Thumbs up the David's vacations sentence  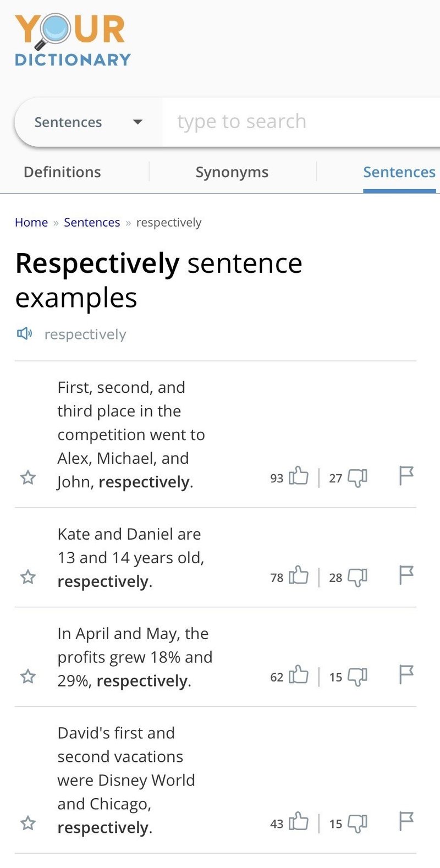point(299,821)
